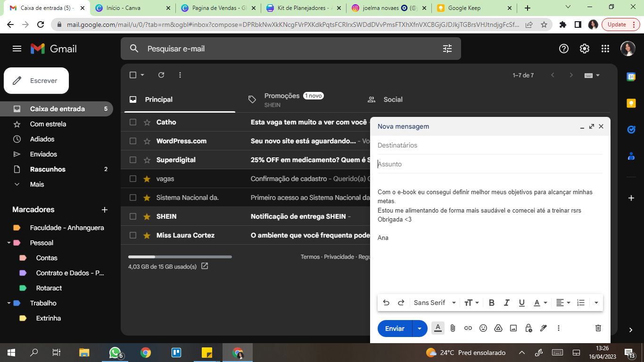Toggle star on the WordPress.com email

(147, 141)
